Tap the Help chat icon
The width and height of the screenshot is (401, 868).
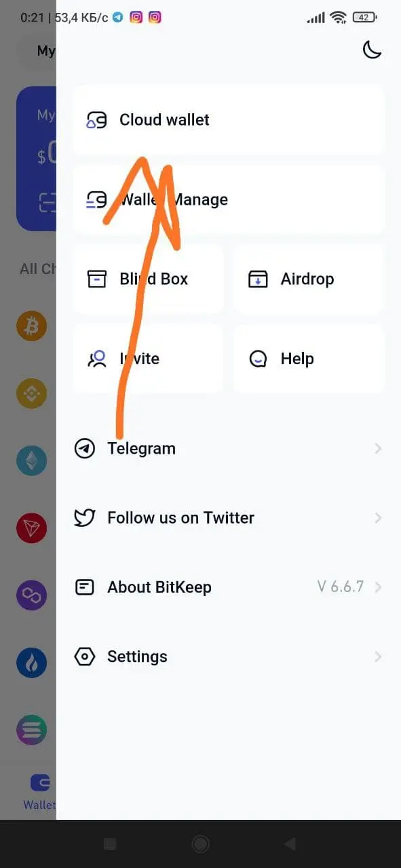pyautogui.click(x=258, y=359)
